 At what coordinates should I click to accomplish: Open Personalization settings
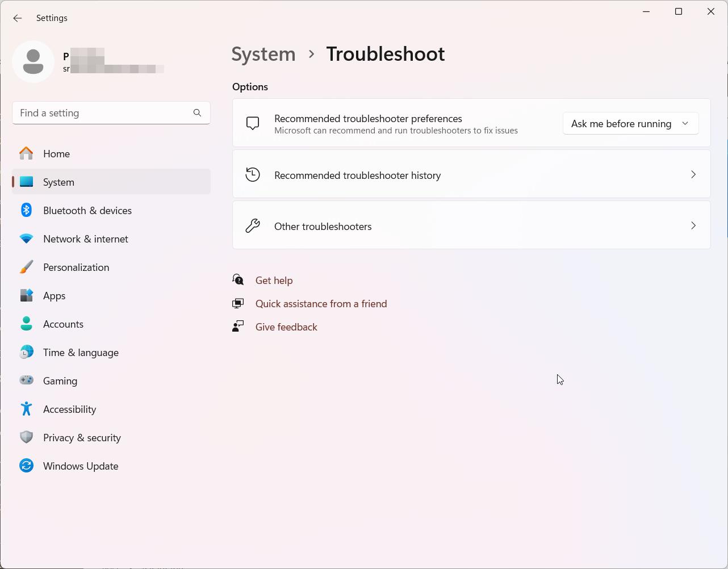pyautogui.click(x=111, y=267)
